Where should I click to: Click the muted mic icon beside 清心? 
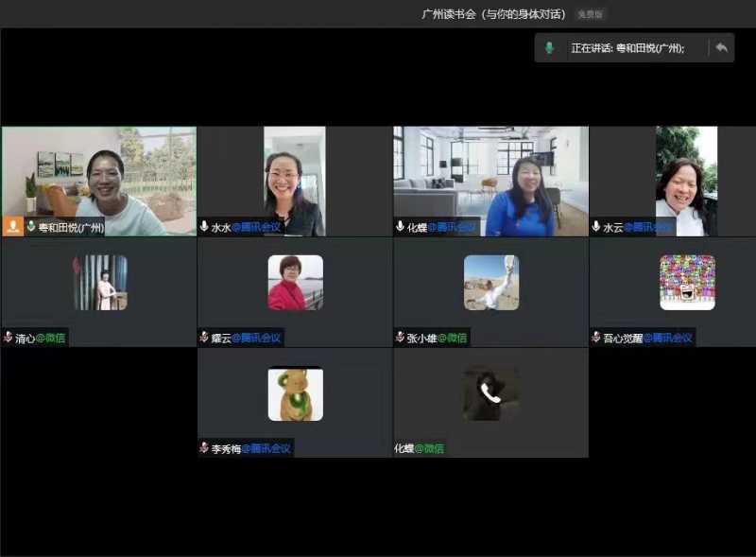click(9, 338)
